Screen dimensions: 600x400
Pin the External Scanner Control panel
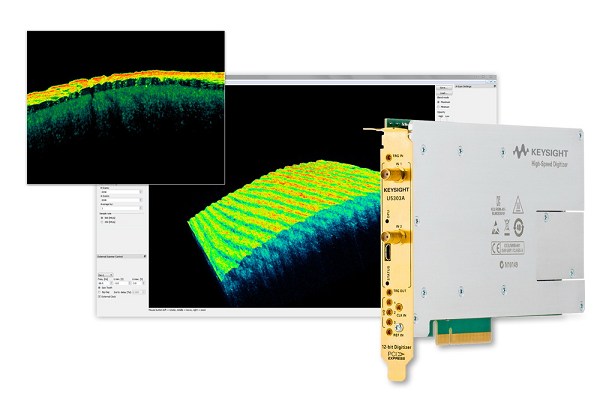tap(145, 256)
